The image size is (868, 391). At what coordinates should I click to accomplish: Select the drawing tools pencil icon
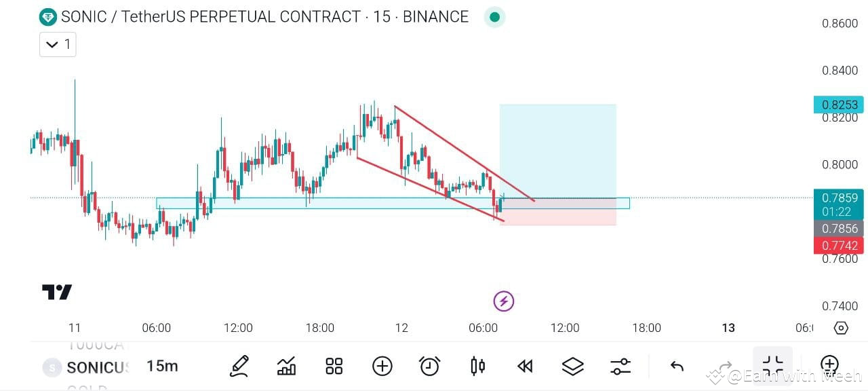[x=239, y=366]
